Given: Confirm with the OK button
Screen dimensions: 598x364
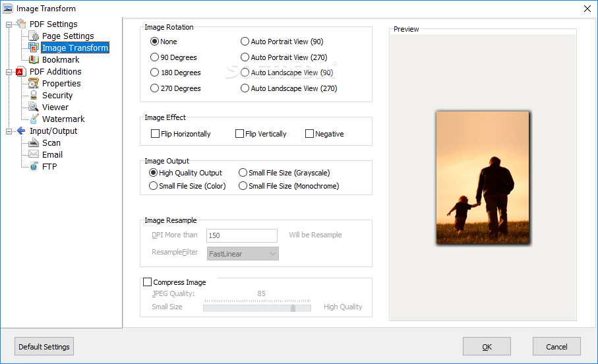Looking at the screenshot, I should 487,346.
